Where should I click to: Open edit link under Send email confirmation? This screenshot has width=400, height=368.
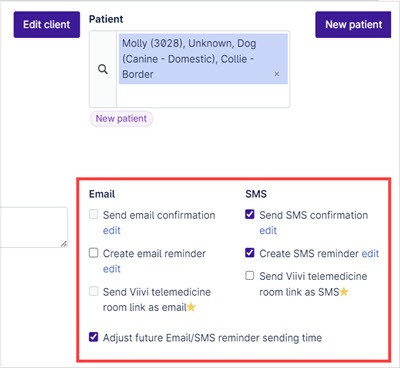[x=112, y=230]
